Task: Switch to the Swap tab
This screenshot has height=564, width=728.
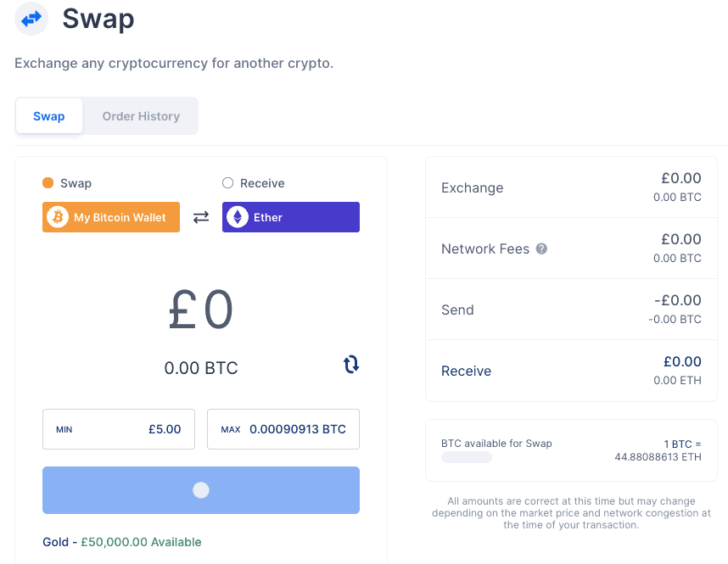Action: click(x=49, y=116)
